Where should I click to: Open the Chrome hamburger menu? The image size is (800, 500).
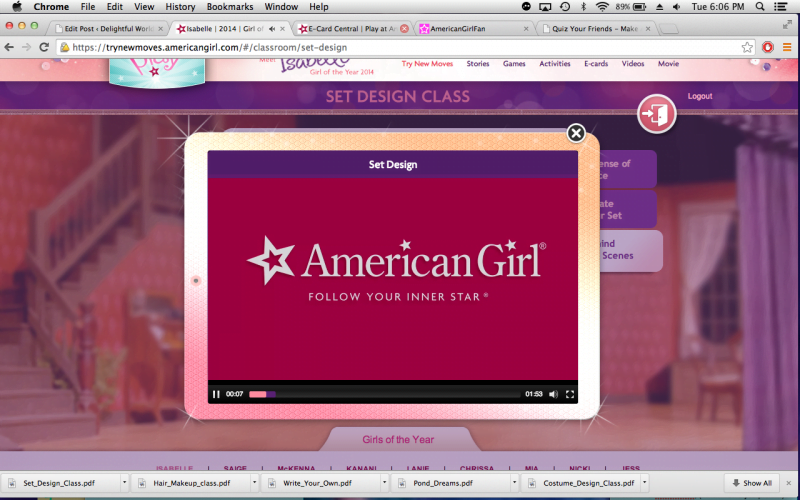click(x=787, y=47)
